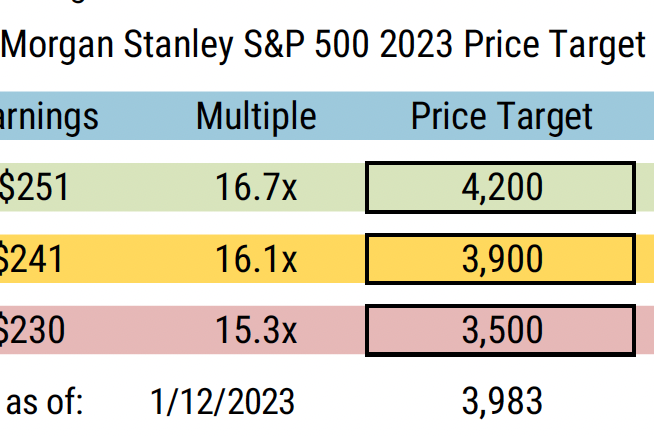Select the 4,200 price target box
654x436 pixels.
501,187
